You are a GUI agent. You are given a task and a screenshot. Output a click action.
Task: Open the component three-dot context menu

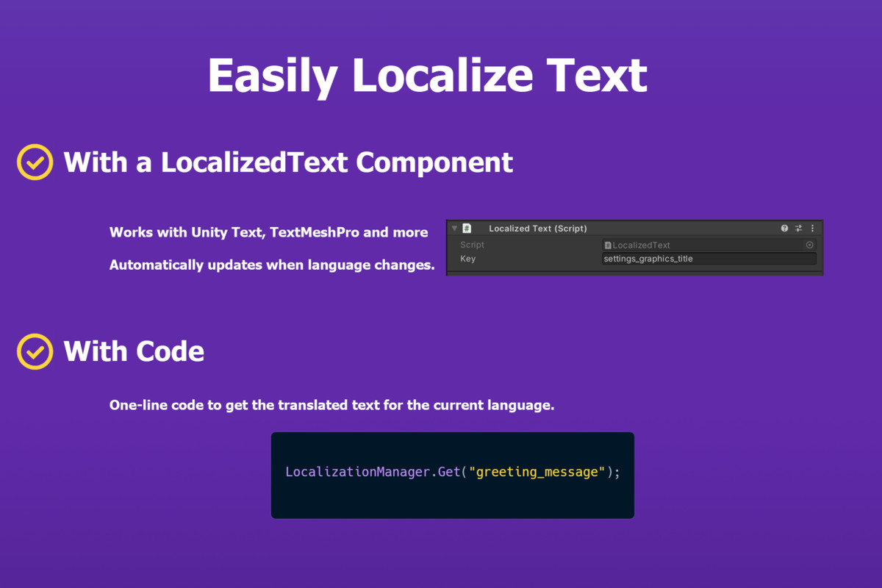pos(812,229)
